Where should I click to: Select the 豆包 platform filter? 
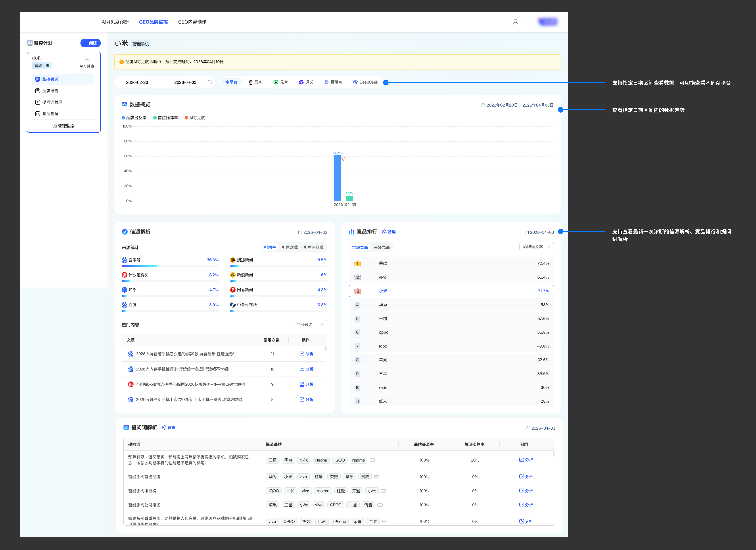256,82
